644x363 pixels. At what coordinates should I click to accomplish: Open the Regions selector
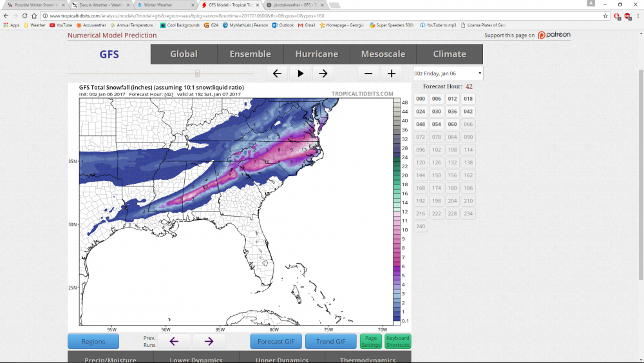(x=93, y=341)
